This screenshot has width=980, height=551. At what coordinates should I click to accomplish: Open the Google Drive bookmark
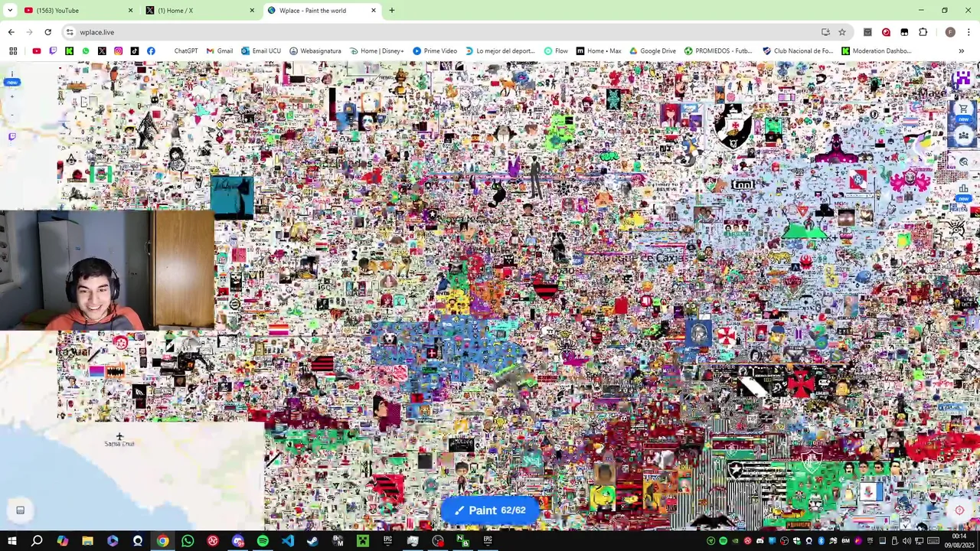[652, 51]
